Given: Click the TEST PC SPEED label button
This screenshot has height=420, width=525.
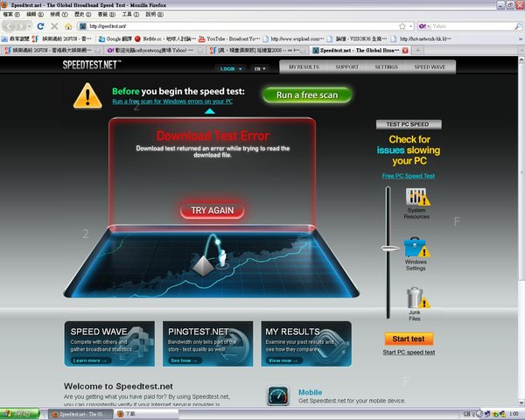Looking at the screenshot, I should [409, 124].
